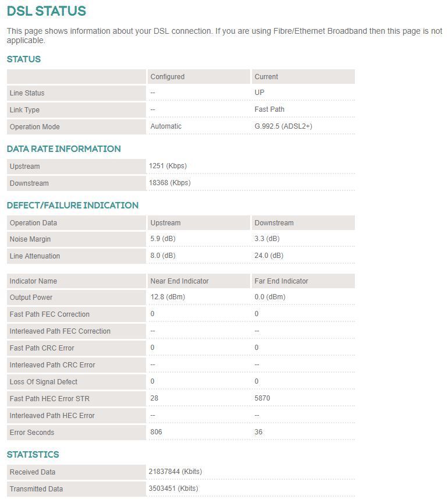448x499 pixels.
Task: Click the DSL STATUS page heading
Action: click(47, 11)
